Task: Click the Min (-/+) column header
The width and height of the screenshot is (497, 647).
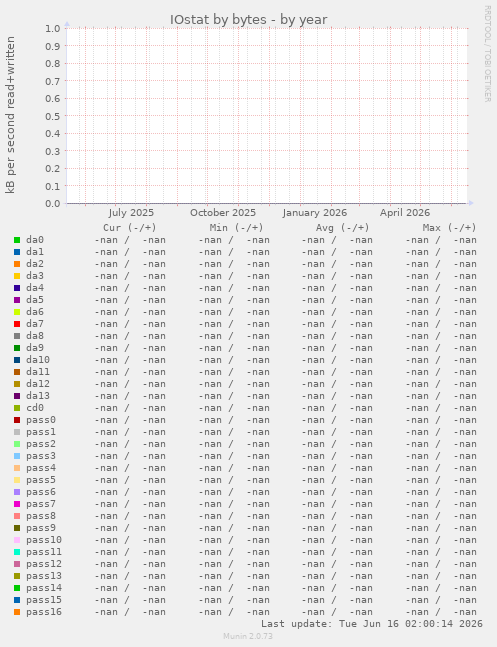Action: [237, 228]
